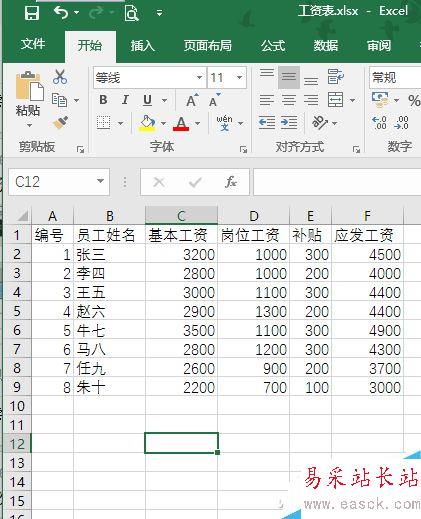This screenshot has width=421, height=519.
Task: Open the 文件 File menu
Action: click(33, 44)
